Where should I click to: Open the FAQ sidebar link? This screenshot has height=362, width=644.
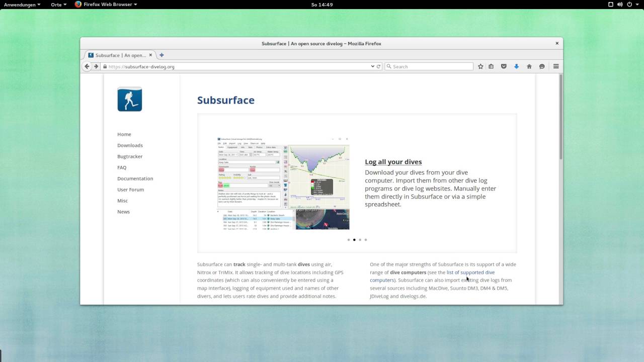tap(122, 167)
